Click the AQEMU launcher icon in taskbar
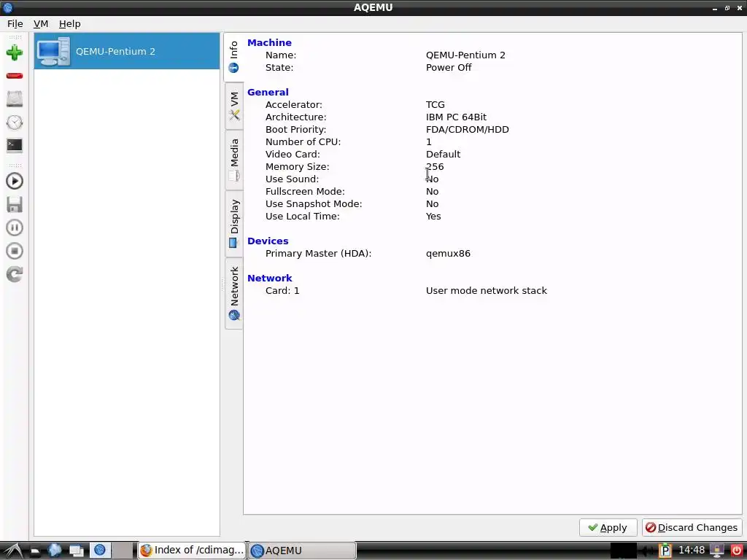The image size is (747, 560). click(99, 551)
